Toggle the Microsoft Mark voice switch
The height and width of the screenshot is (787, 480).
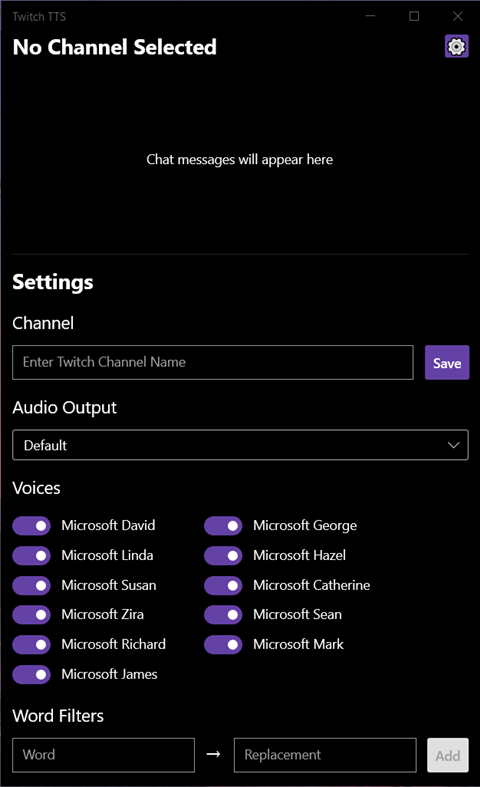click(x=223, y=644)
